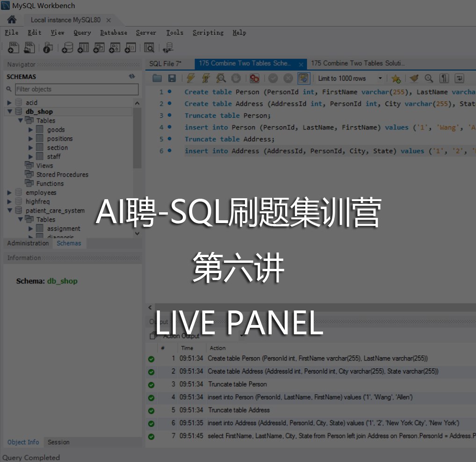Click inside the Filter objects search field
The image size is (476, 462).
coord(75,89)
